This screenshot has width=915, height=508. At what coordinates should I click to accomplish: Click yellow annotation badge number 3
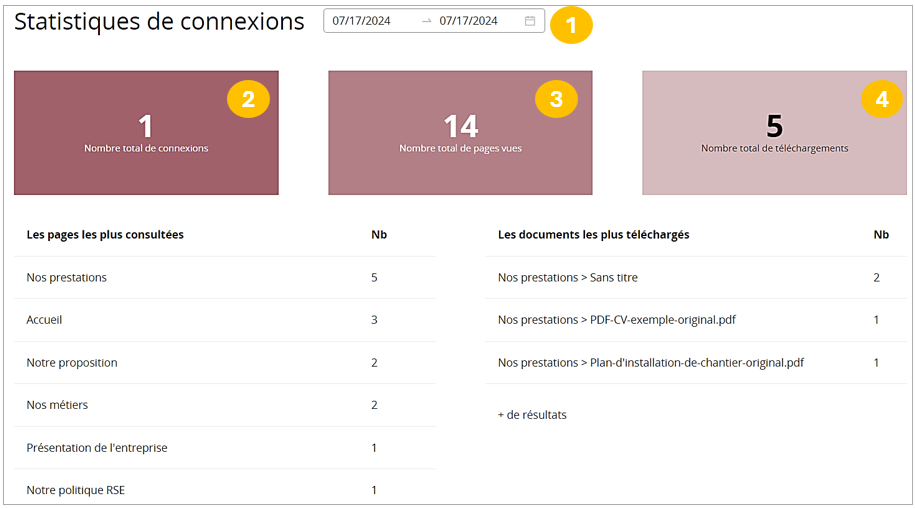(x=556, y=99)
